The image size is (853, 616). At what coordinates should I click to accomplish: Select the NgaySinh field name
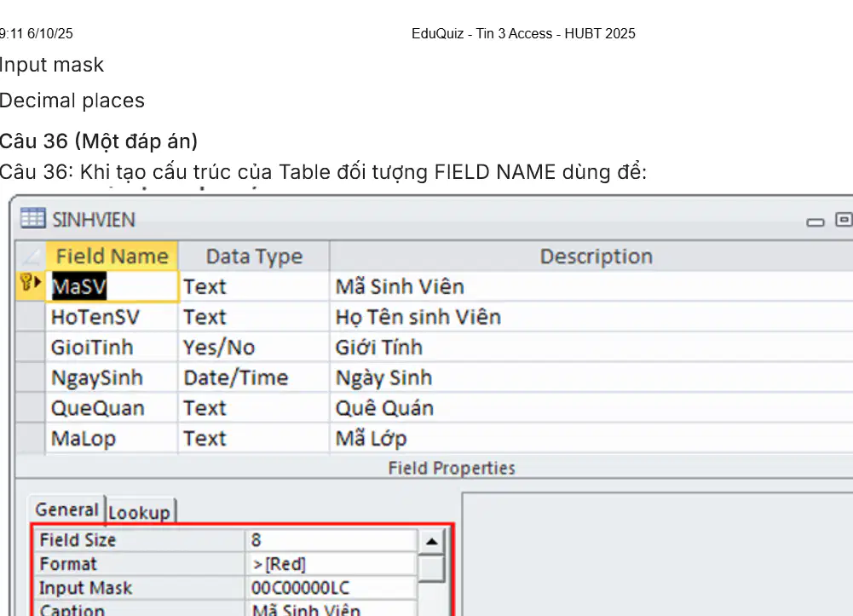pyautogui.click(x=112, y=377)
